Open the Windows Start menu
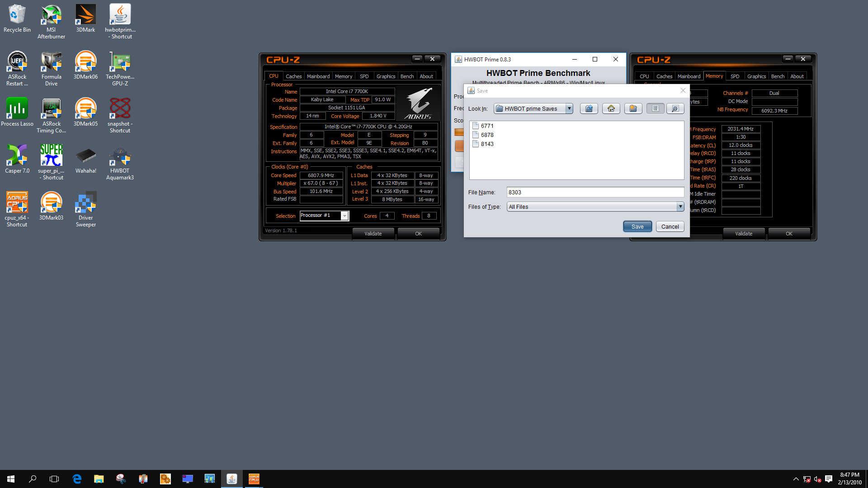 tap(11, 479)
